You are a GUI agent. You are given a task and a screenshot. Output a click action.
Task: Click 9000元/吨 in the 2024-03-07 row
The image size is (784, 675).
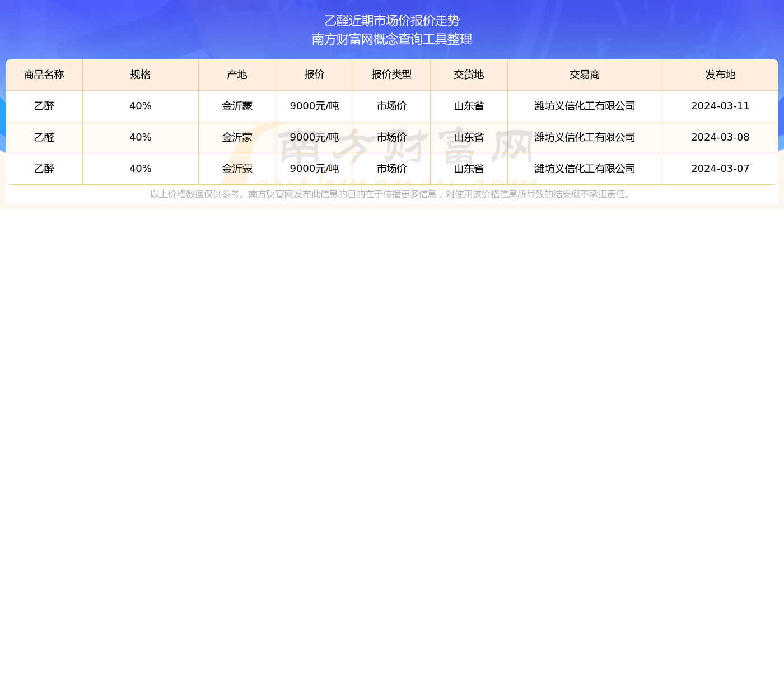(x=314, y=169)
